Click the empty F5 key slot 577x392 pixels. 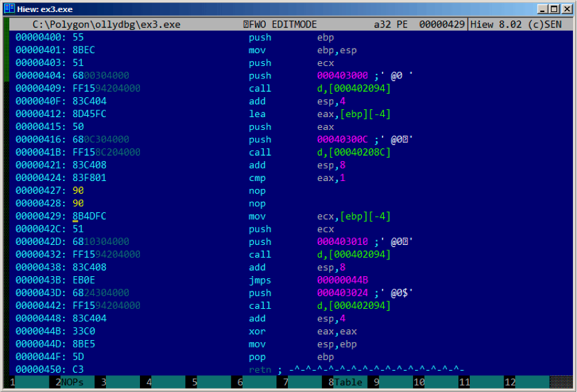point(216,383)
